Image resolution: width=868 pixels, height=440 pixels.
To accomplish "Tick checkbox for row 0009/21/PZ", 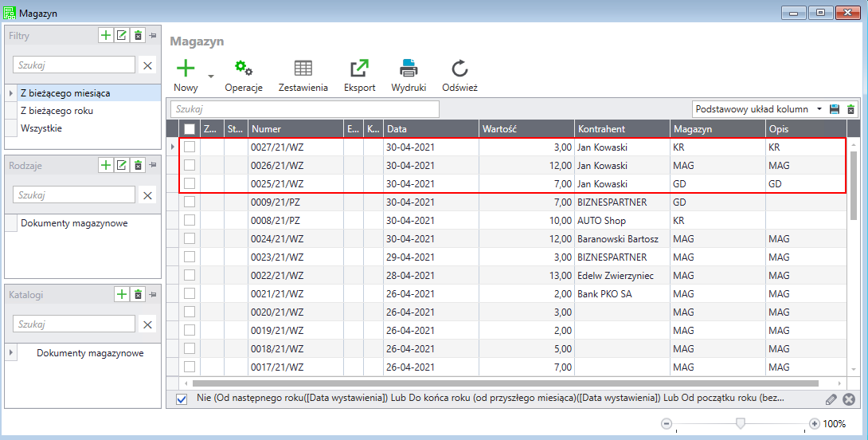I will (x=190, y=202).
